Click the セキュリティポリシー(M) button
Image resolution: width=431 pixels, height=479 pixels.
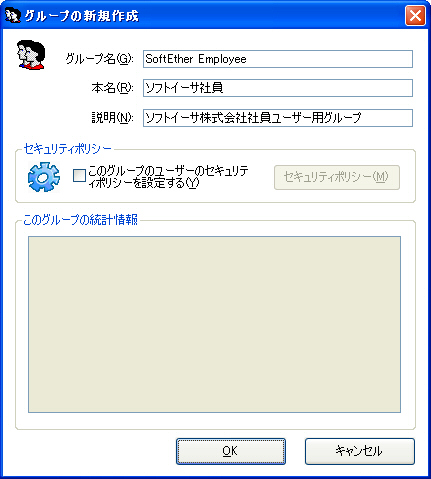point(337,177)
